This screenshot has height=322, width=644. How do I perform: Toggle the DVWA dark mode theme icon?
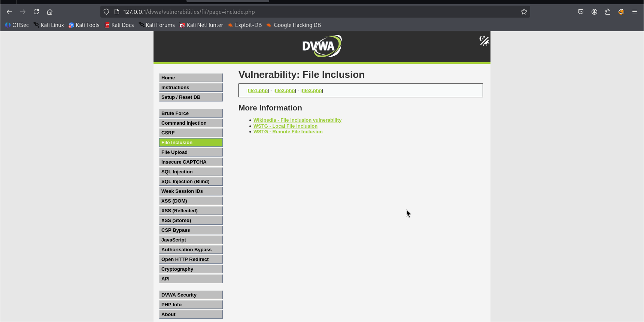tap(484, 40)
